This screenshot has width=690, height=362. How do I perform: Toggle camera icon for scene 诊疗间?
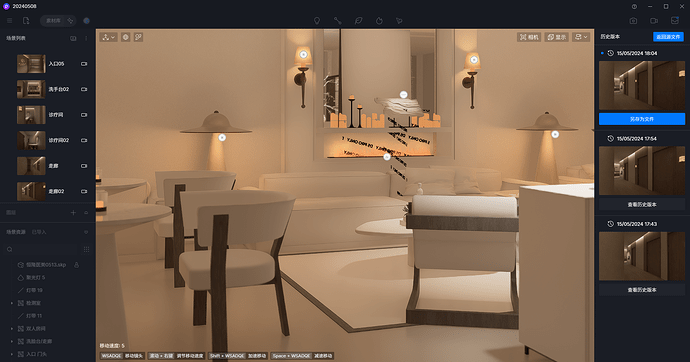point(84,115)
